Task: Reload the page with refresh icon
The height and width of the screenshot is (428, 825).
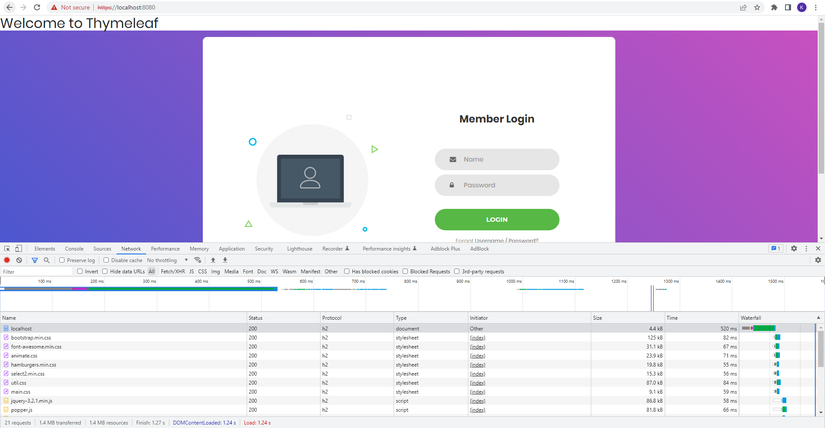Action: click(x=37, y=7)
